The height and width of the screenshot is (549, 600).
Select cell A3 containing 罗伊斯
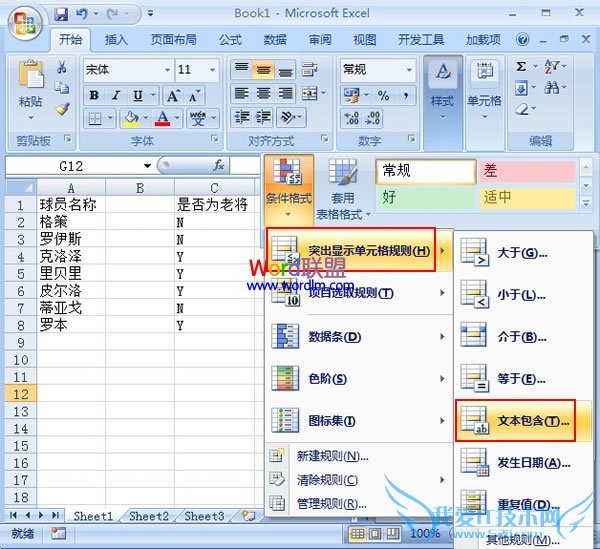71,239
